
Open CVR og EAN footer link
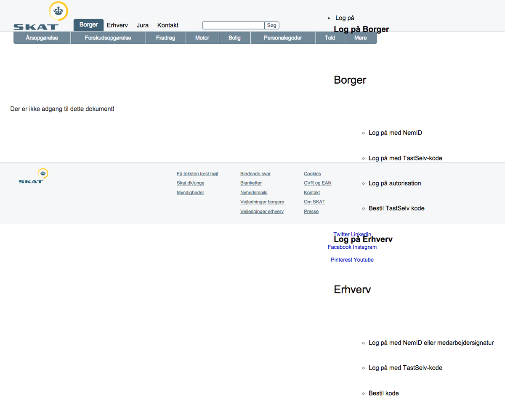318,183
